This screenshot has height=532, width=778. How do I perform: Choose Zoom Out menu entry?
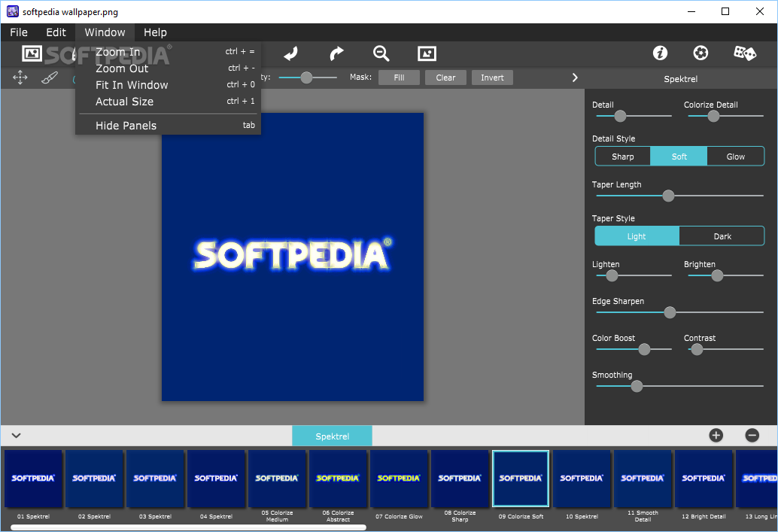click(169, 68)
